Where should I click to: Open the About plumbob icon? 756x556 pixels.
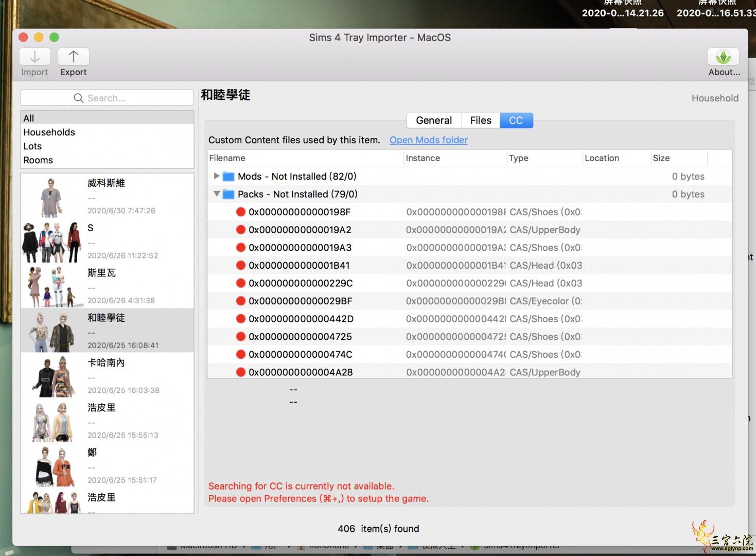click(x=724, y=57)
